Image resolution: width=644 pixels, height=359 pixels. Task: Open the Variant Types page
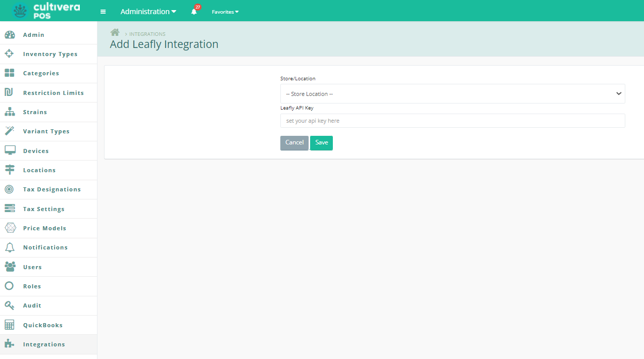pos(48,131)
